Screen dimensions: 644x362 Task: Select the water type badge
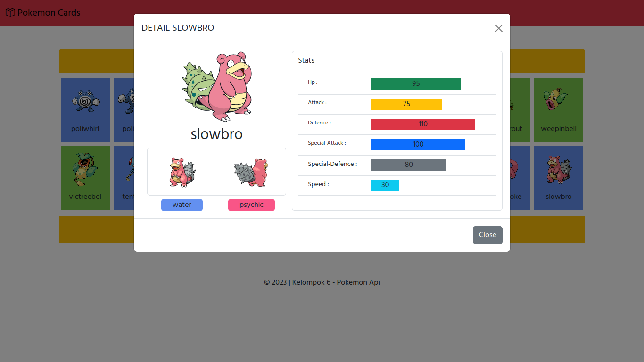click(x=182, y=205)
